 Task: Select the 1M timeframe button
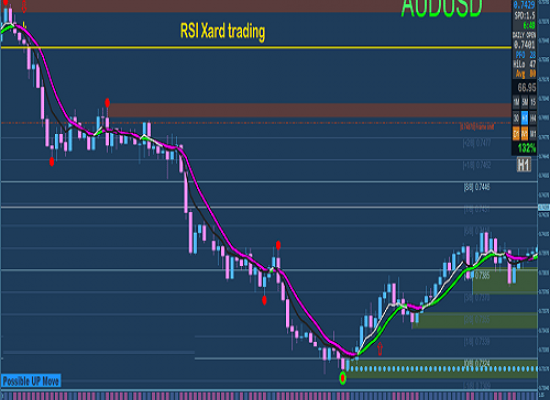pyautogui.click(x=516, y=102)
